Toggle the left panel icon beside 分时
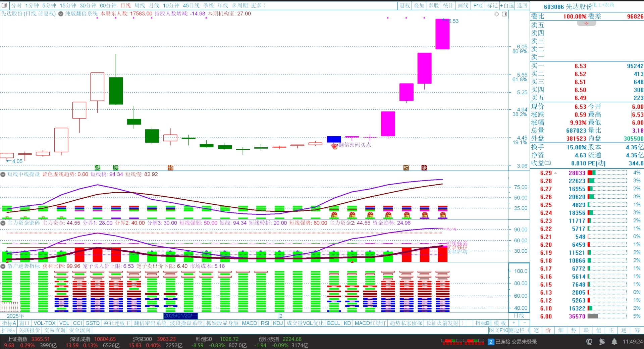The width and height of the screenshot is (644, 349). (5, 5)
